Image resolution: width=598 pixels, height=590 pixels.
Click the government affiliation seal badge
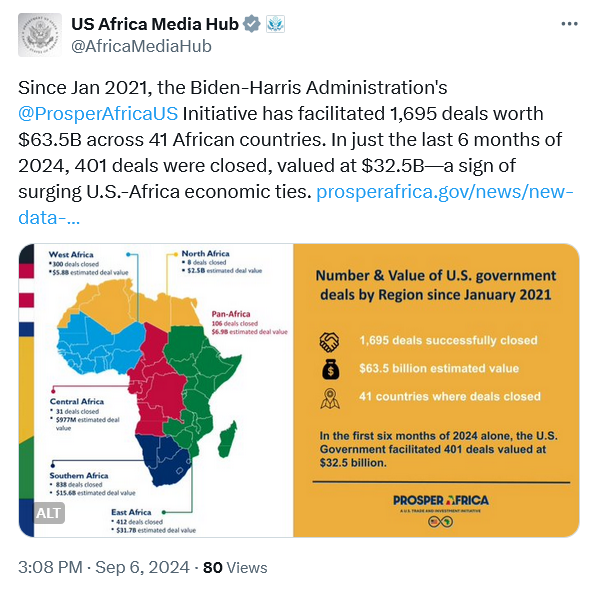tap(275, 24)
